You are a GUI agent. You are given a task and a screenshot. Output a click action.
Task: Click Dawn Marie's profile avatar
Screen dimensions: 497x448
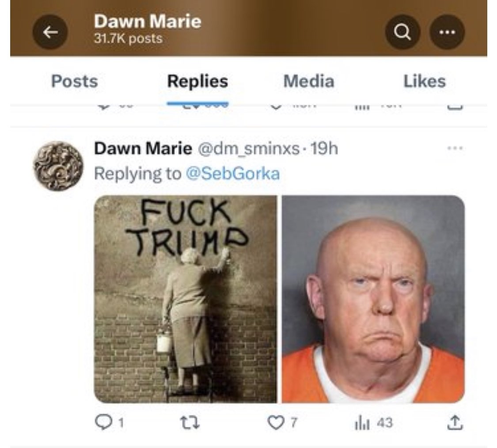click(58, 166)
